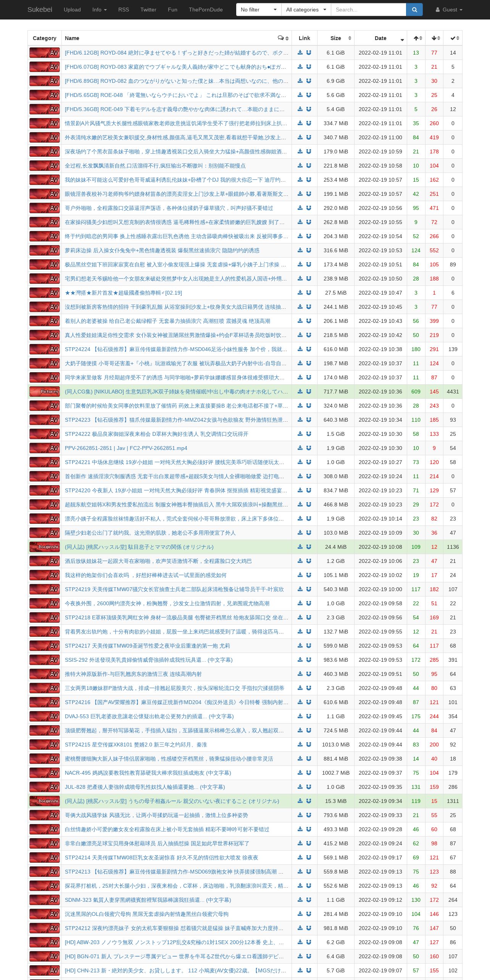Open magnet link for ROYD-082 row
Screen dimensions: 490x980
click(x=309, y=81)
